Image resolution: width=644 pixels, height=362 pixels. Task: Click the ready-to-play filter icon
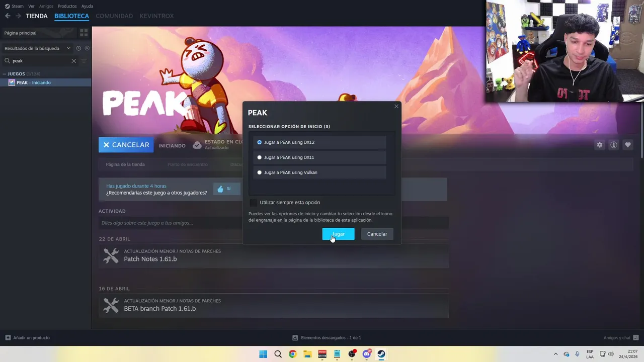click(87, 48)
